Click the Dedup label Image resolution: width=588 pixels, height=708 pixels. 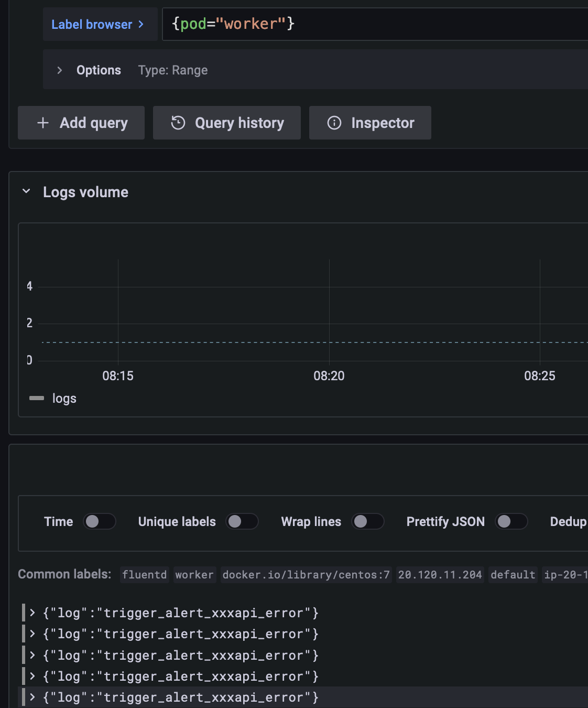coord(568,521)
